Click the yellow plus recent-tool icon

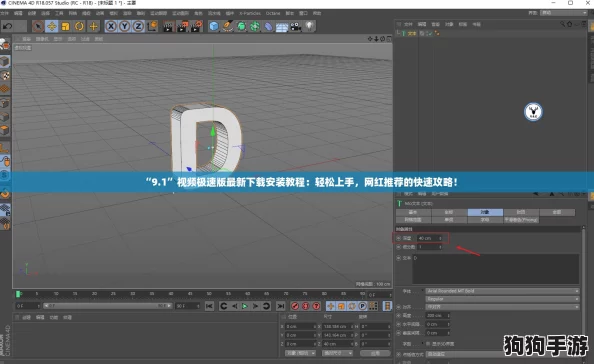click(x=93, y=26)
